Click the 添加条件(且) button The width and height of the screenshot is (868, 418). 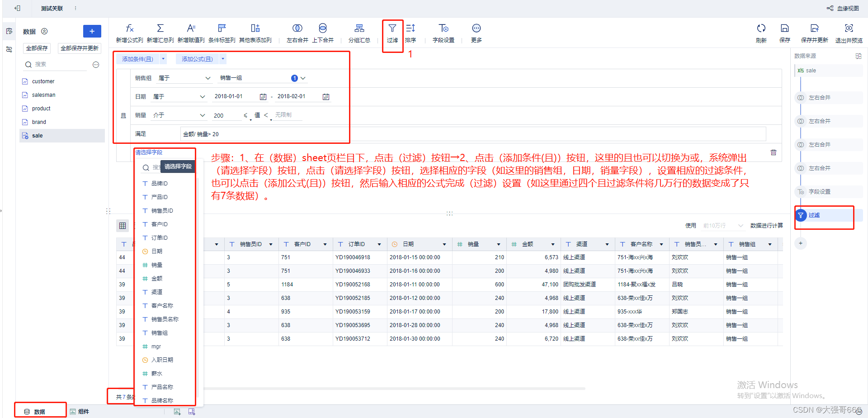(x=138, y=59)
